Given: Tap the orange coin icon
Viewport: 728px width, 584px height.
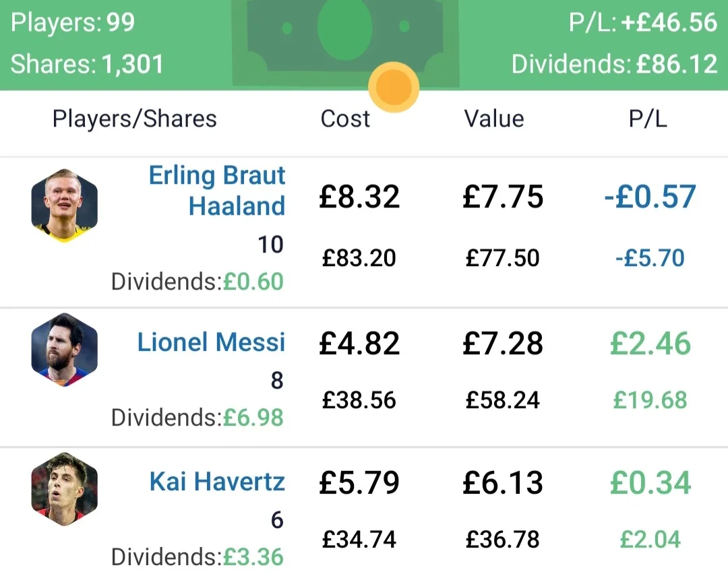Looking at the screenshot, I should tap(394, 87).
